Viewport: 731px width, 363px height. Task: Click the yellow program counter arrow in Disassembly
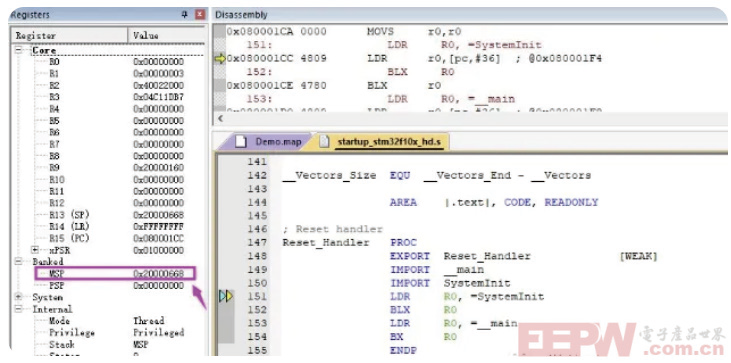220,59
